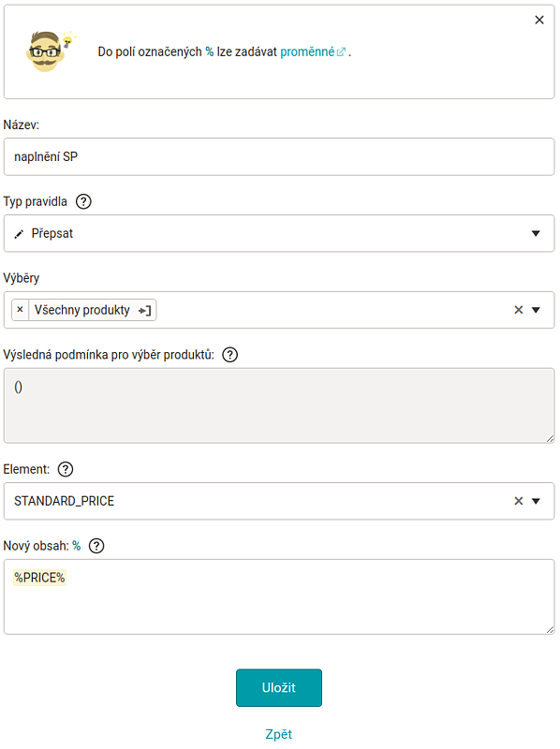Click the pencil icon next to Přepsat
The width and height of the screenshot is (560, 749).
(x=19, y=234)
